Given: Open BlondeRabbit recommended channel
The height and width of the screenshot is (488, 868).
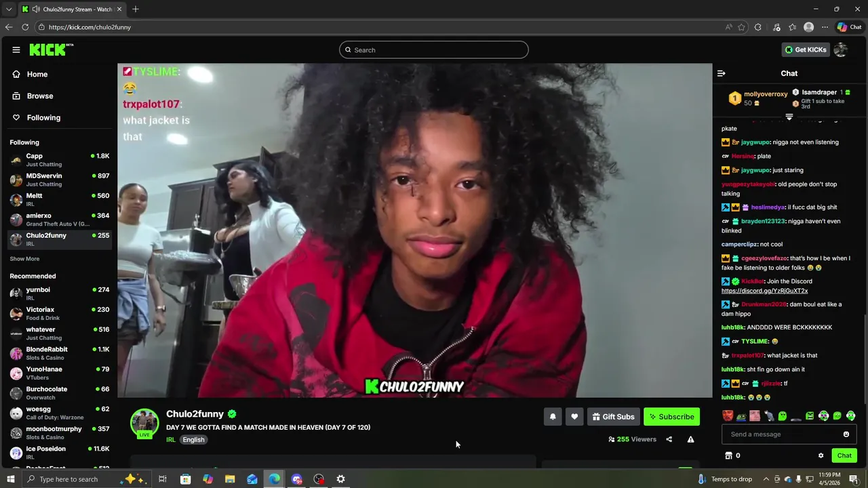Looking at the screenshot, I should point(60,353).
